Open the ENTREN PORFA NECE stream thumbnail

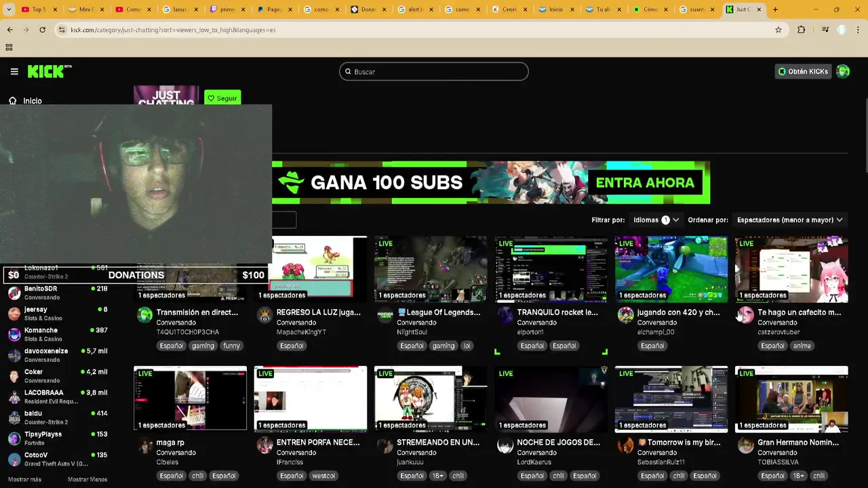[311, 399]
